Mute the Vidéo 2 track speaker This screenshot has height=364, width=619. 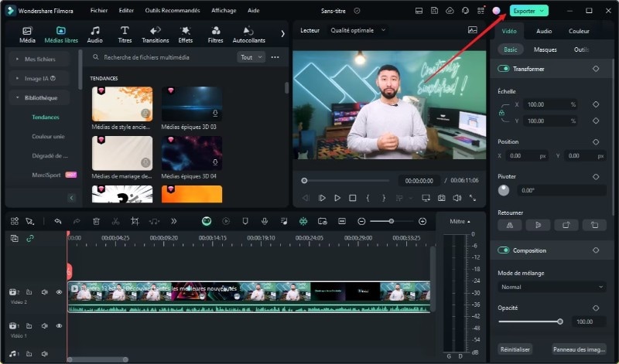pyautogui.click(x=44, y=292)
